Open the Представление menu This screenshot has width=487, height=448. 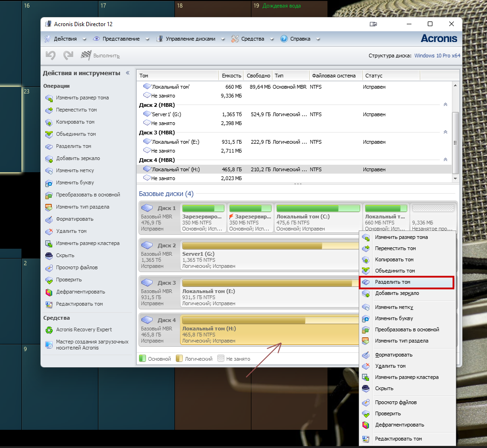121,39
